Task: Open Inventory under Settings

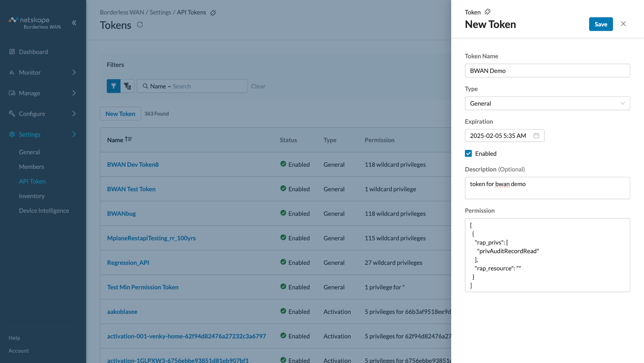Action: click(32, 196)
